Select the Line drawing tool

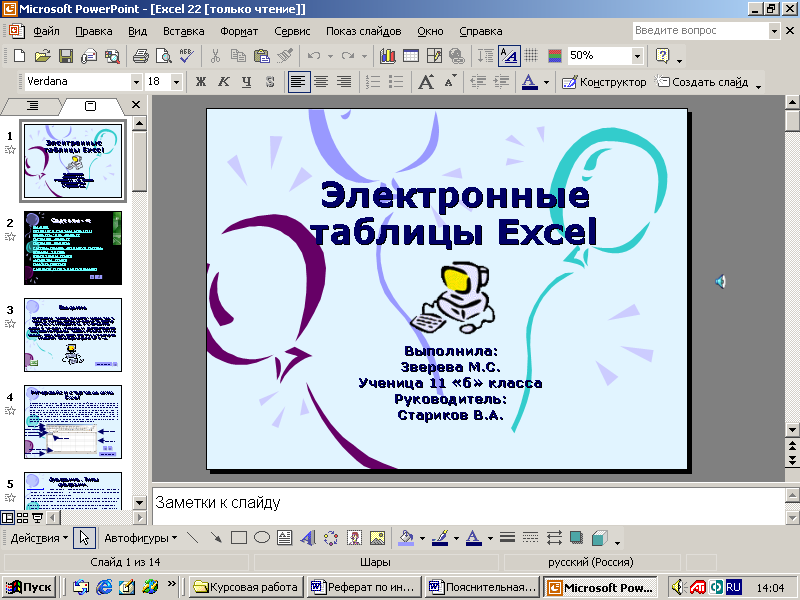192,538
